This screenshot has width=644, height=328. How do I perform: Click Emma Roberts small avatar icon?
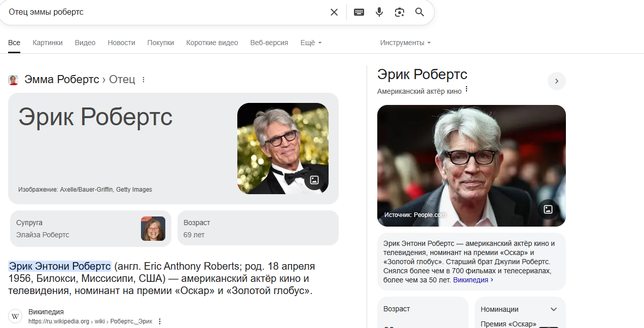[x=13, y=80]
